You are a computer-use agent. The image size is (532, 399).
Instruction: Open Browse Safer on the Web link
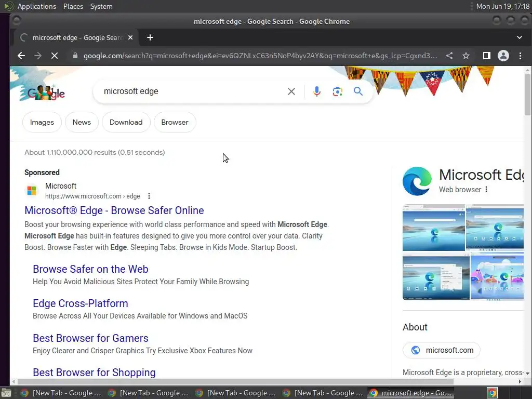[x=90, y=269]
